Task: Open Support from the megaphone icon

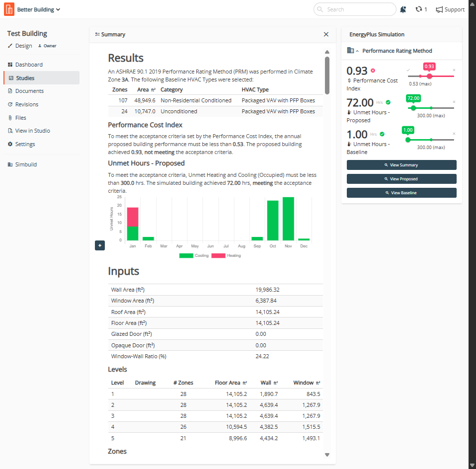Action: [x=450, y=9]
